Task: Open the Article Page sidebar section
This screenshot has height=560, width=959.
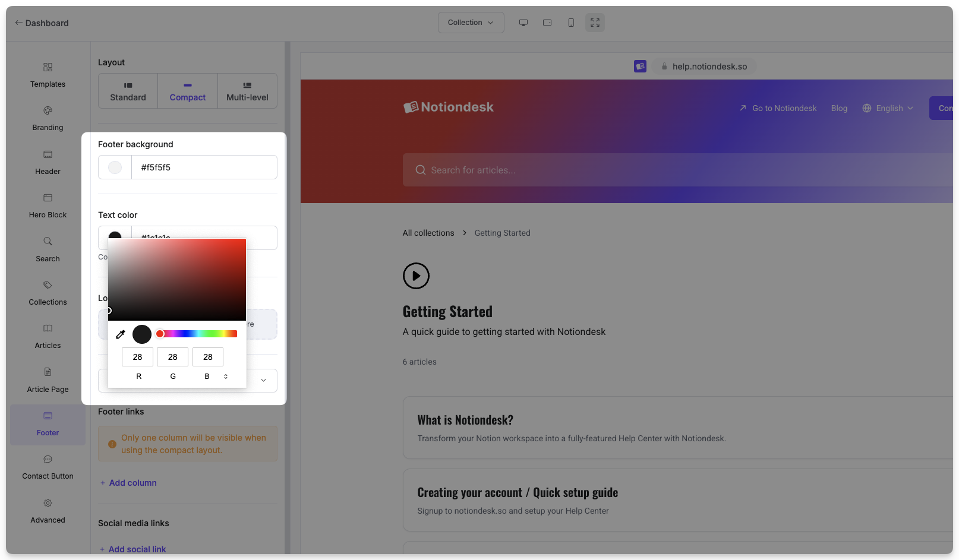Action: click(48, 380)
